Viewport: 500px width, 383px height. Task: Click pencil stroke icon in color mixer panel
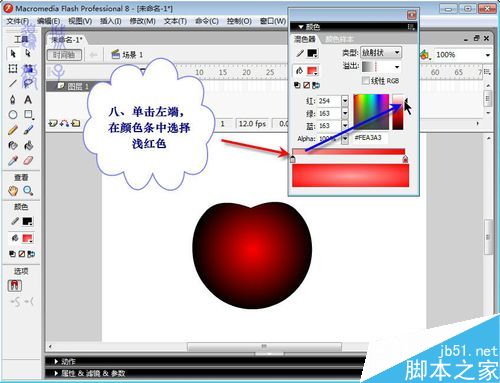[x=300, y=53]
